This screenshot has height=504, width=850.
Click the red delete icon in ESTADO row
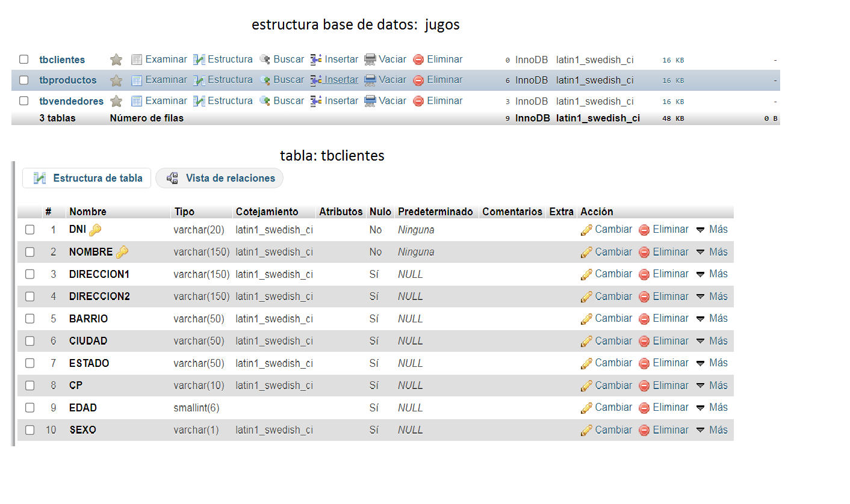click(644, 363)
